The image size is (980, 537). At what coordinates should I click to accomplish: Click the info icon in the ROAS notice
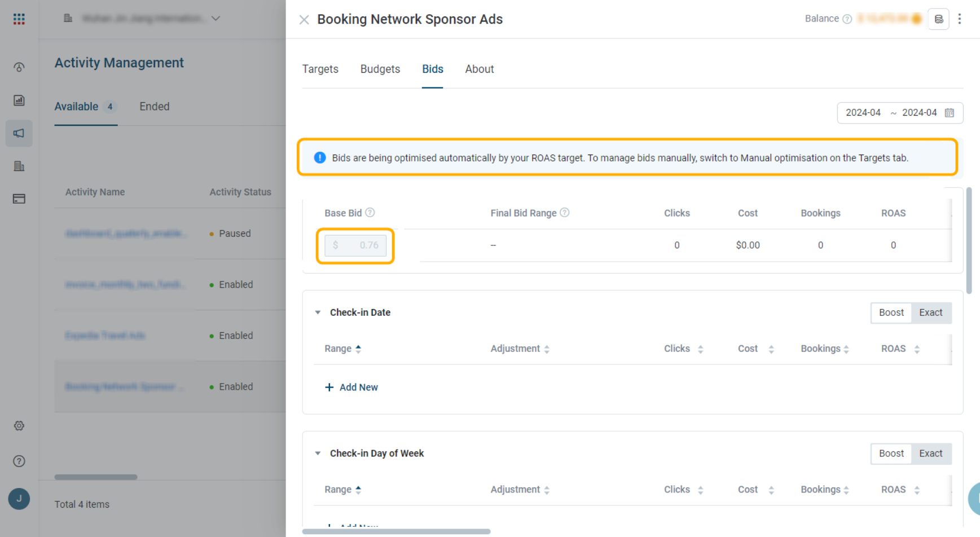320,157
